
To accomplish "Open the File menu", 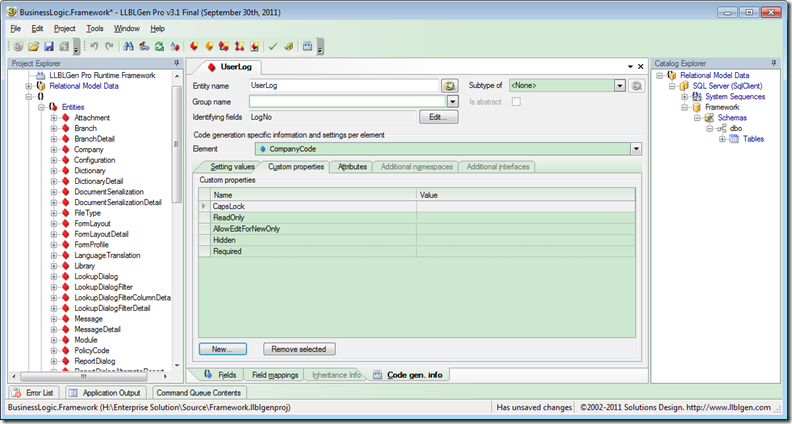I will (16, 29).
